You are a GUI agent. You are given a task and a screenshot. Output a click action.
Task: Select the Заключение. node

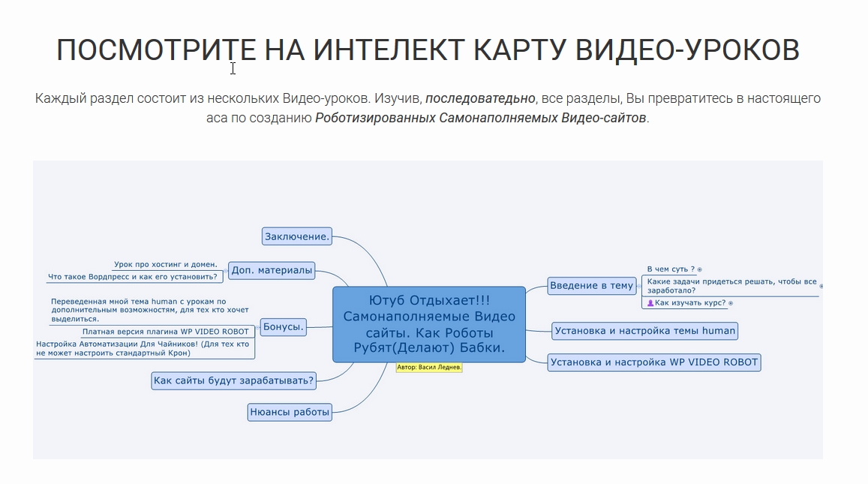pos(297,236)
